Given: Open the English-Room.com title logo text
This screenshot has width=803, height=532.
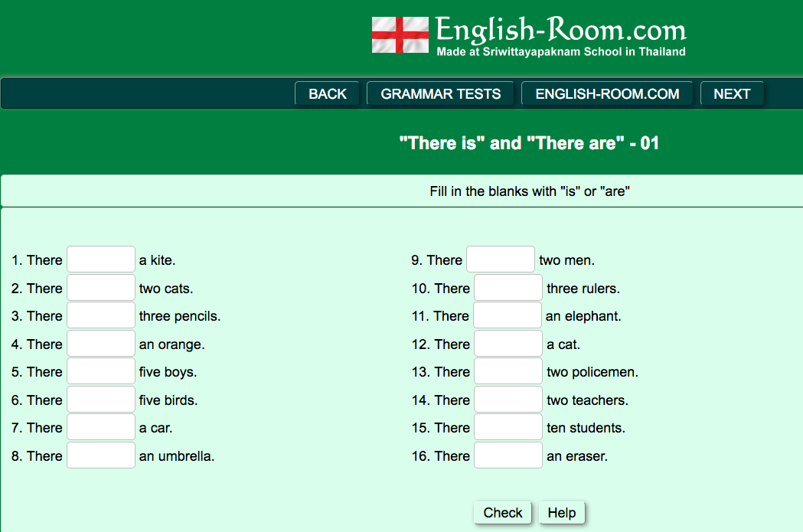Looking at the screenshot, I should [x=561, y=30].
